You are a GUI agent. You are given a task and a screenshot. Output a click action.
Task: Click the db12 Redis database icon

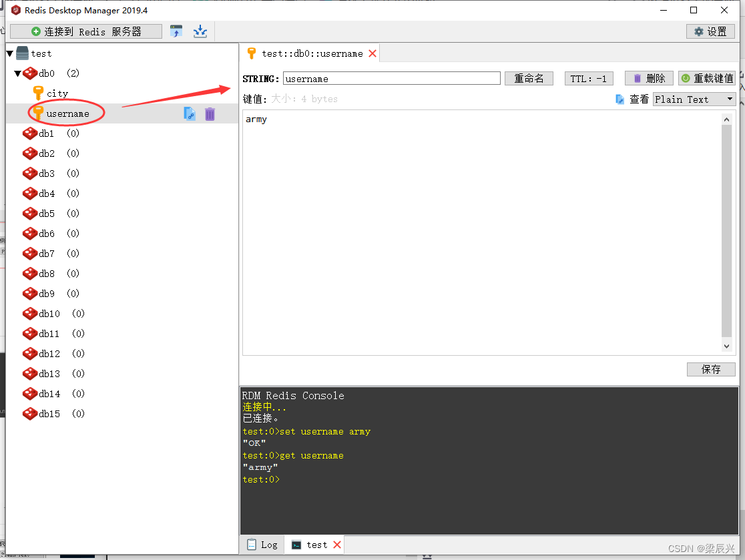click(x=30, y=353)
